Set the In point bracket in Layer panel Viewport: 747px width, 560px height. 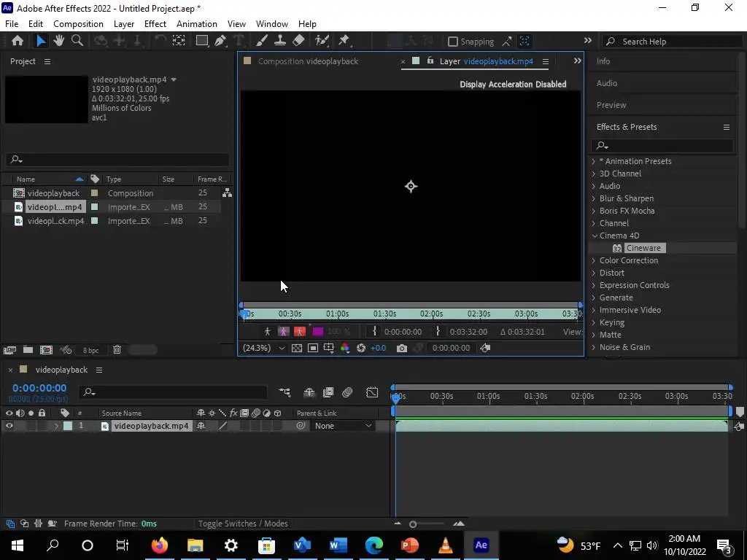point(374,332)
